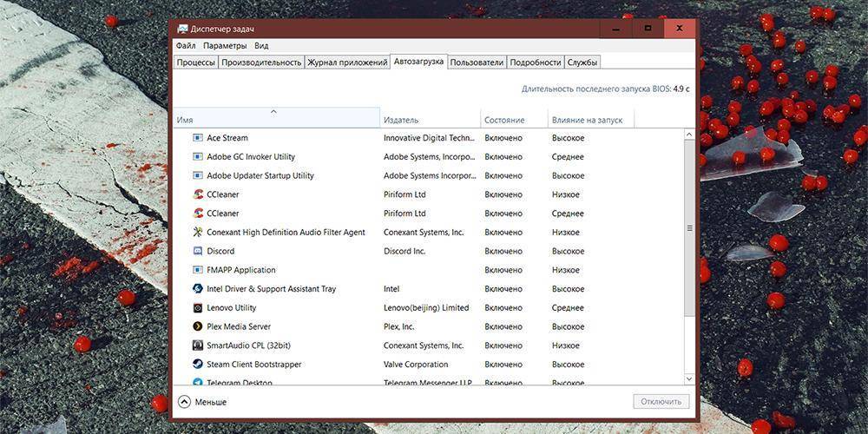Open the Производительность tab

pyautogui.click(x=261, y=62)
